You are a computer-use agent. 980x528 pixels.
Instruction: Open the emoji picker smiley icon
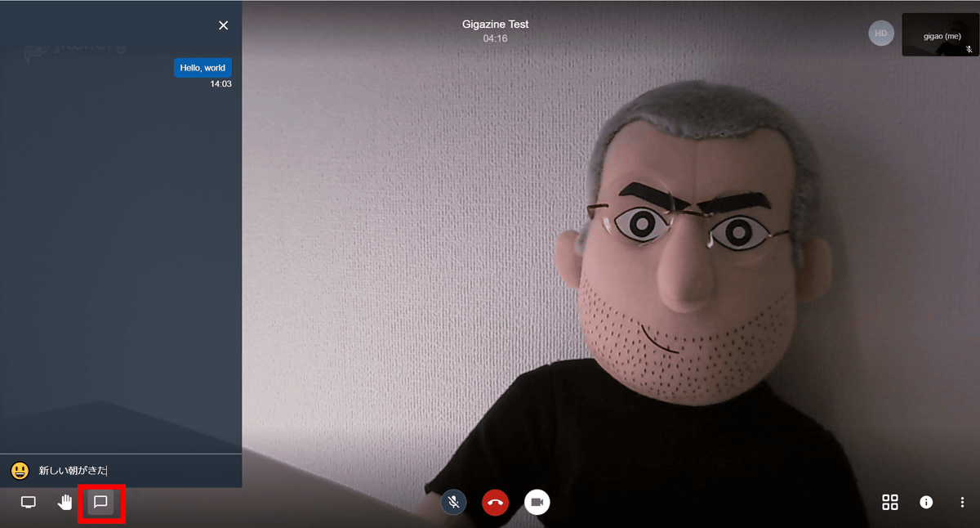pos(20,471)
